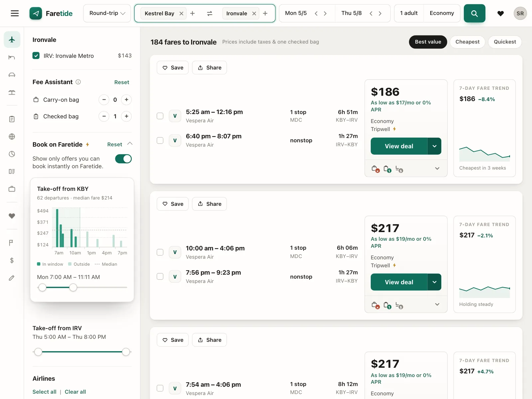Check the 6:40 pm – 8:07 pm flight
The image size is (532, 399).
click(160, 140)
